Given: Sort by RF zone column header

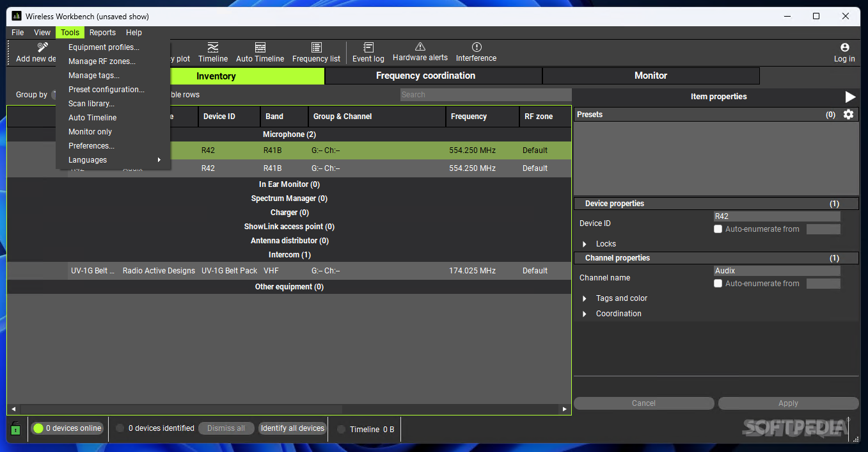Looking at the screenshot, I should (545, 117).
